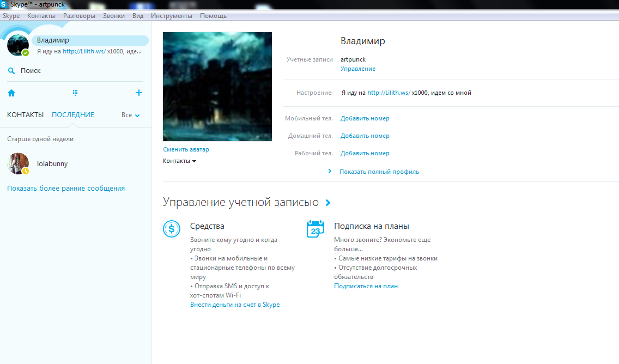Image resolution: width=619 pixels, height=364 pixels.
Task: Click the Владимир name field in sidebar
Action: 90,40
